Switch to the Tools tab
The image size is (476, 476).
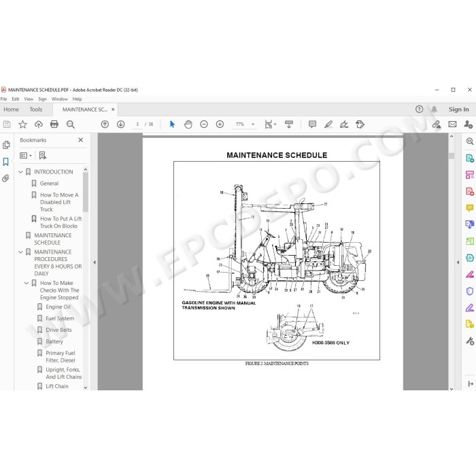36,109
